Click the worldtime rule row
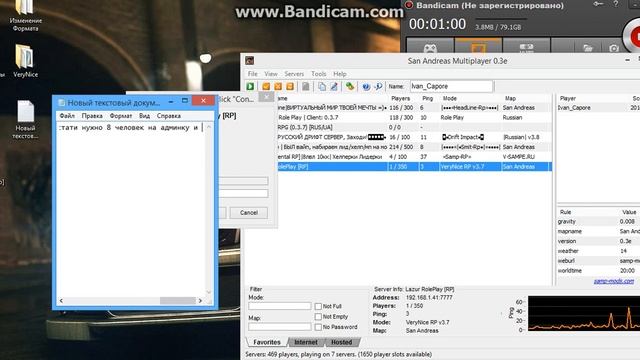Screen dimensions: 640x360 598,271
